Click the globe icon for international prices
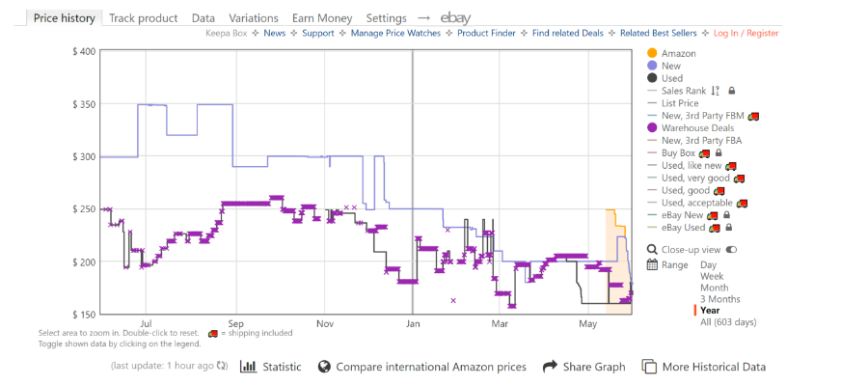 pos(325,367)
